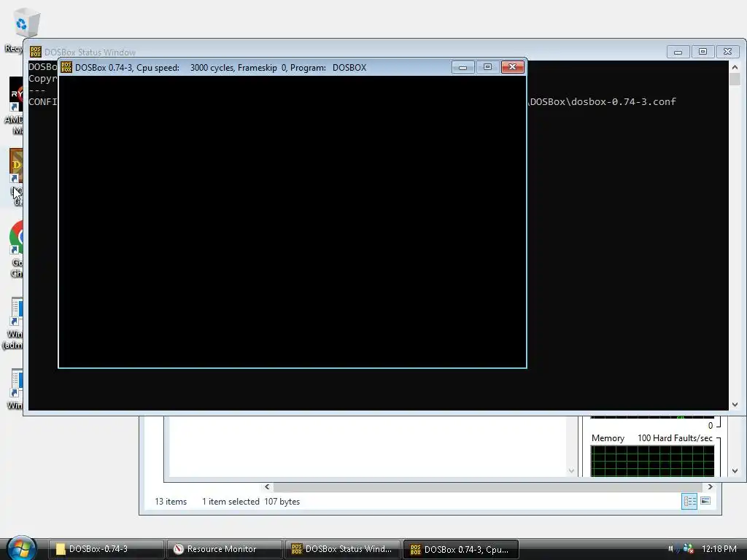Click the Status Window scrollbar up arrow
747x560 pixels.
735,67
